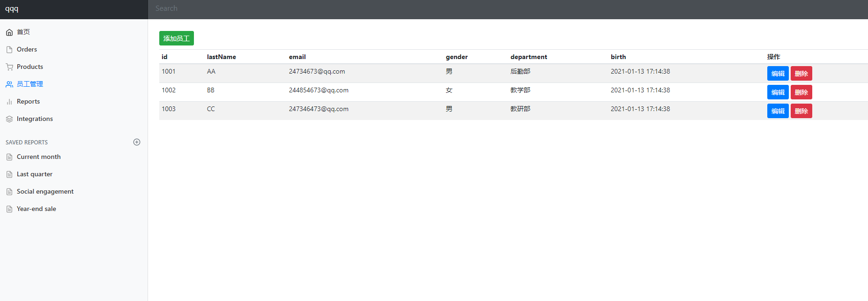Click the document icon beside Current month
The height and width of the screenshot is (301, 868).
[x=9, y=157]
